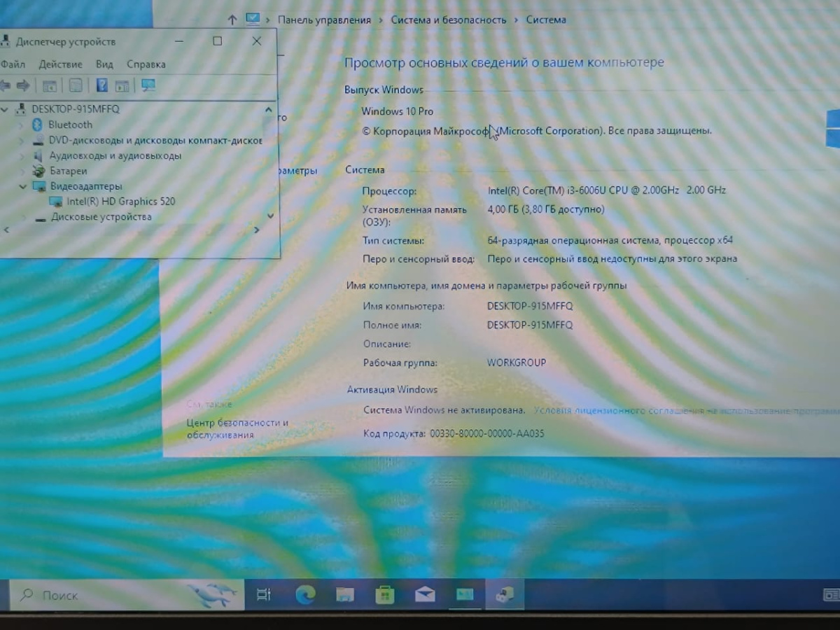Expand Аудиовходы и аудиовыходы category
The height and width of the screenshot is (630, 840).
tap(22, 155)
